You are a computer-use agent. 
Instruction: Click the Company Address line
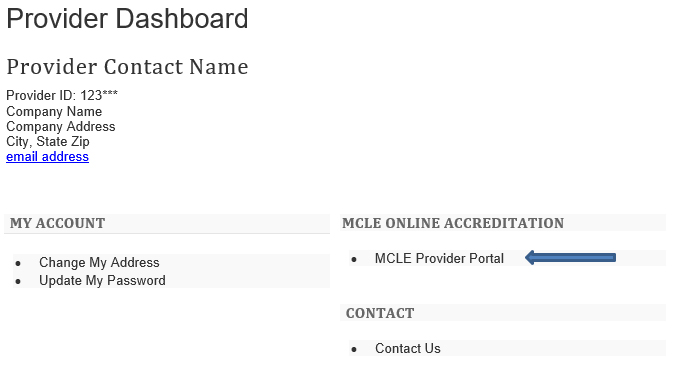tap(61, 126)
